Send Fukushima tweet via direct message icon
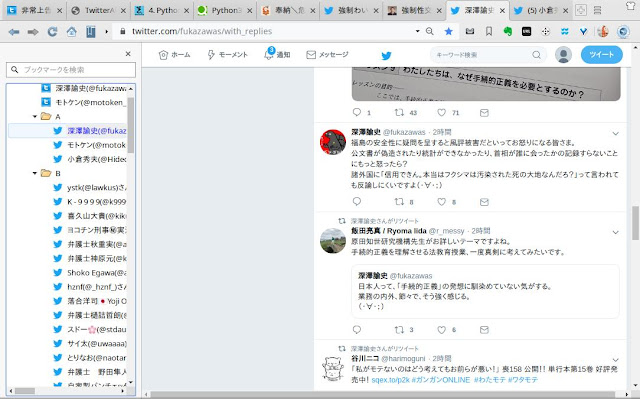Viewport: 640px width, 399px height. click(484, 202)
